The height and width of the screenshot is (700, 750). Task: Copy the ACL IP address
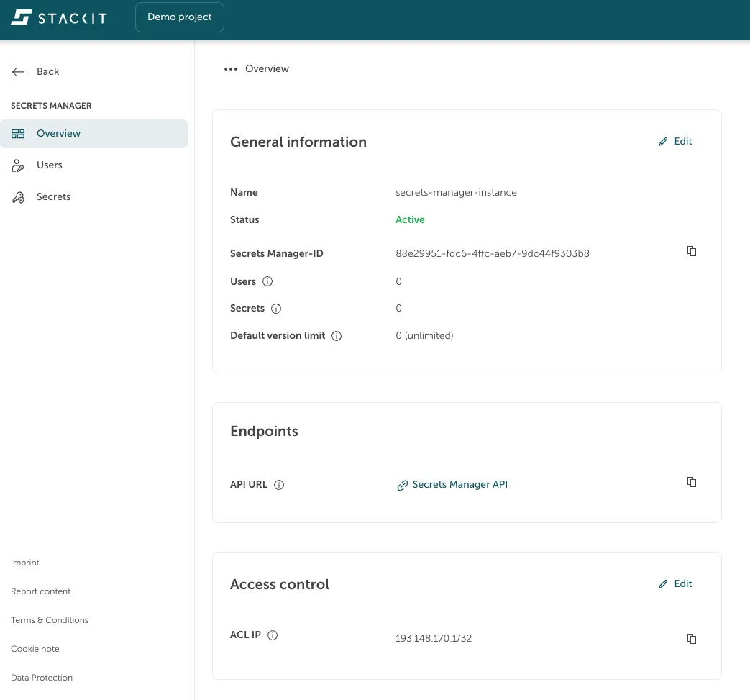pos(691,639)
